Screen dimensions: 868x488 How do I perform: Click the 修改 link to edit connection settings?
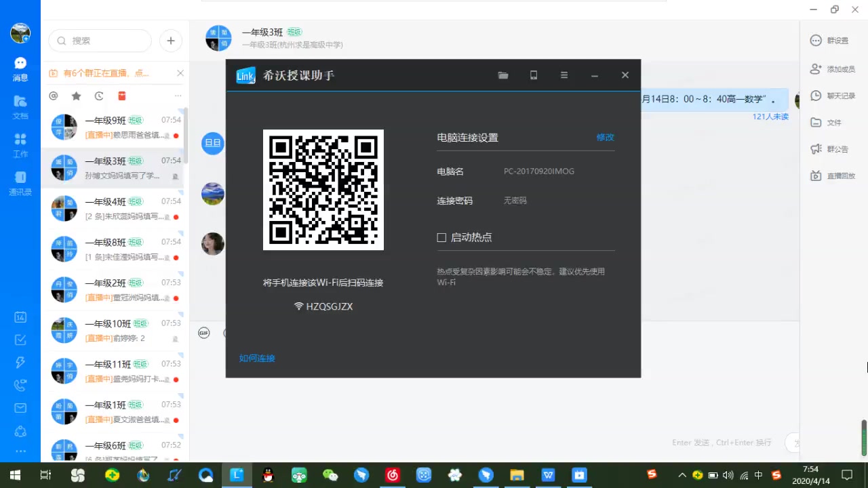(x=605, y=137)
